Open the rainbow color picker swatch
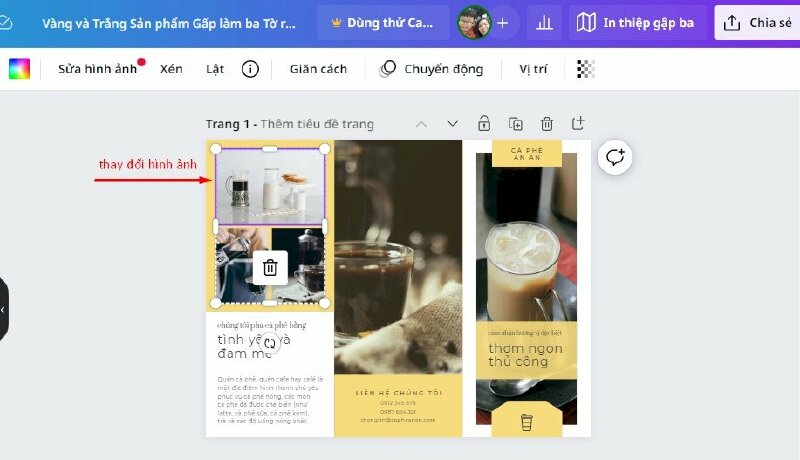Viewport: 800px width, 460px height. click(20, 69)
